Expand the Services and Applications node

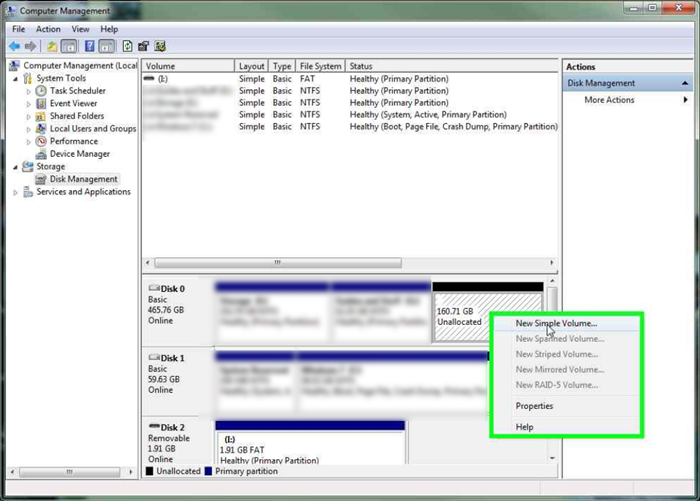pyautogui.click(x=16, y=192)
